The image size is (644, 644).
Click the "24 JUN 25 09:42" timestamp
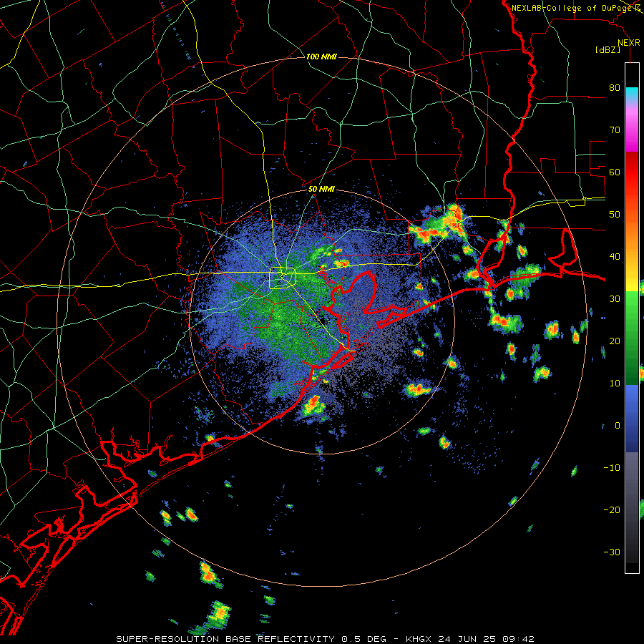tap(487, 639)
